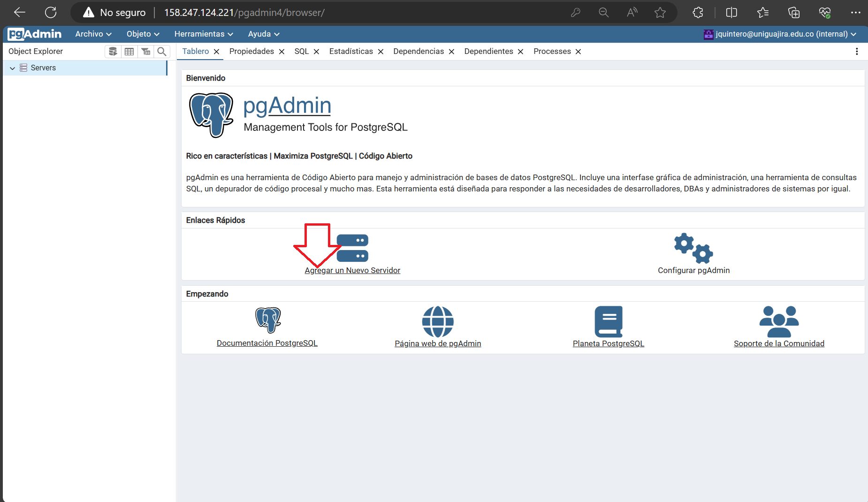Click the View Data table icon
The height and width of the screenshot is (502, 868).
129,52
